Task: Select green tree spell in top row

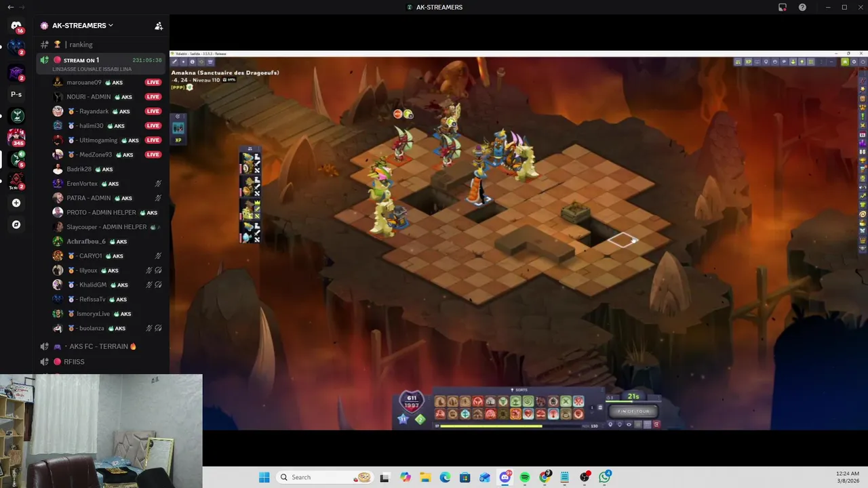Action: tap(515, 401)
